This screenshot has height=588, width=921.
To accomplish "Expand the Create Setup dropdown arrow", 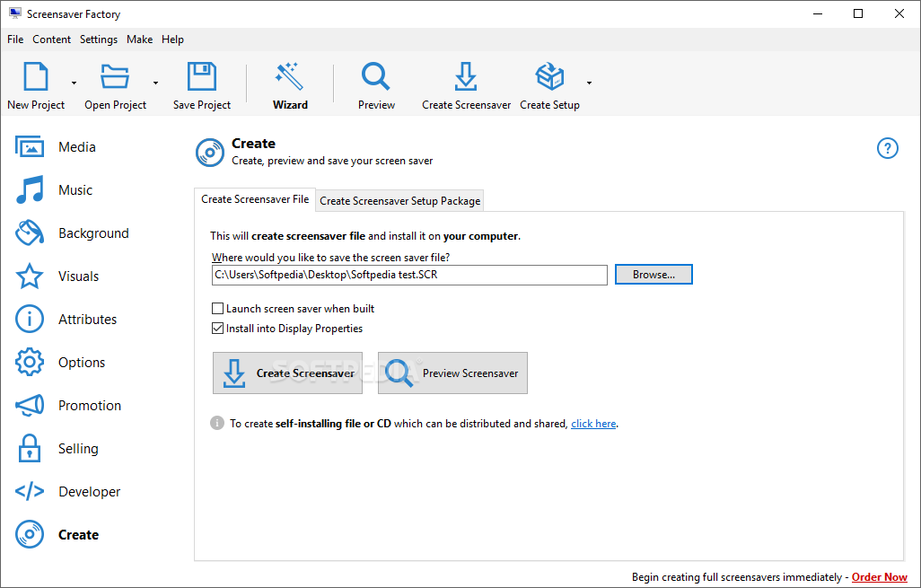I will pos(589,83).
